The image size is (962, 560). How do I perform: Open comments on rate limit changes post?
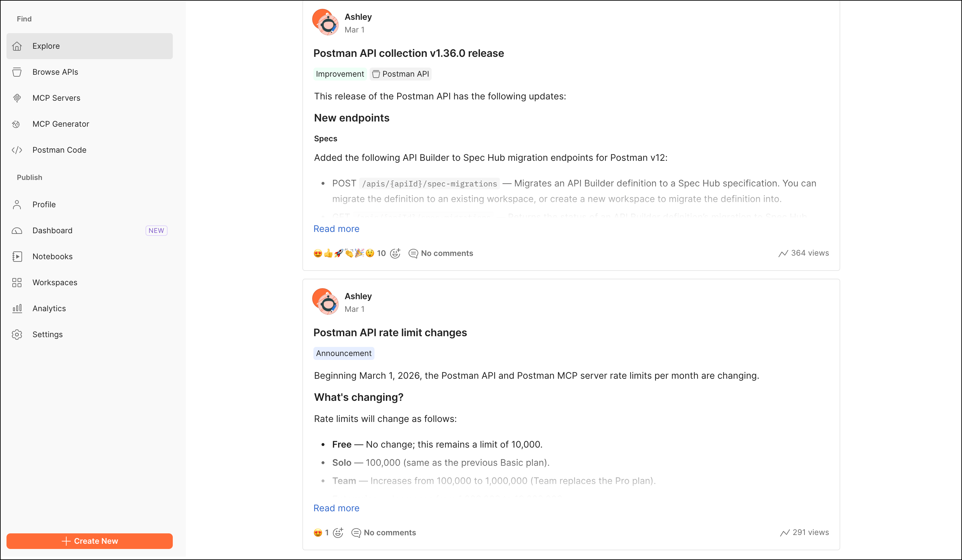coord(384,532)
